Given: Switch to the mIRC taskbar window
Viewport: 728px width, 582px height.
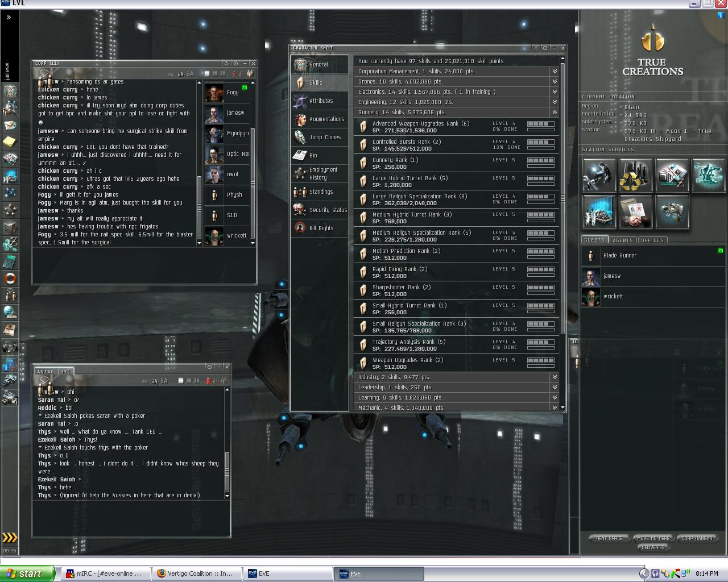Looking at the screenshot, I should tap(106, 573).
